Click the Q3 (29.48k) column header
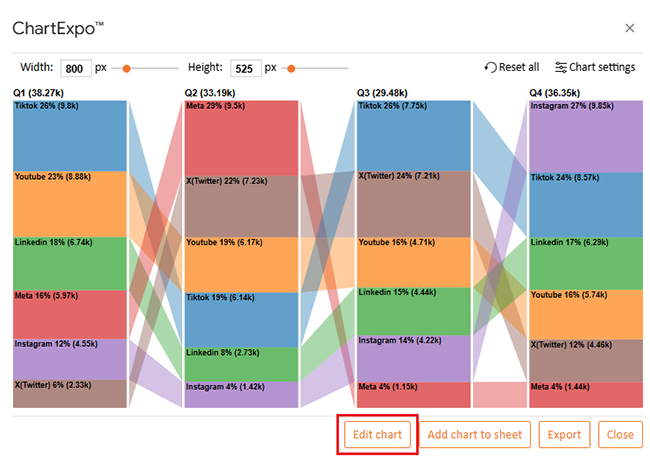Image resolution: width=650 pixels, height=463 pixels. click(x=398, y=92)
